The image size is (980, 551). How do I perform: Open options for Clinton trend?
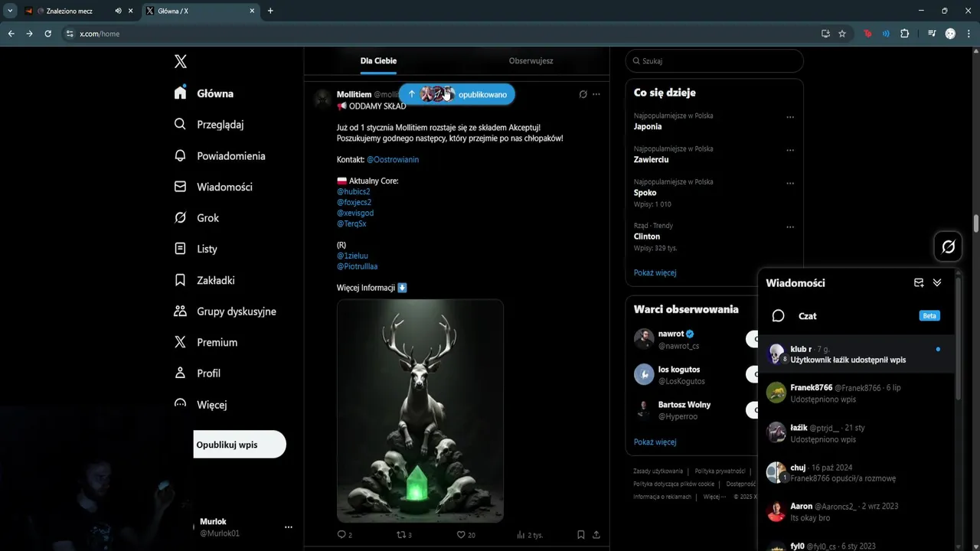pos(790,227)
